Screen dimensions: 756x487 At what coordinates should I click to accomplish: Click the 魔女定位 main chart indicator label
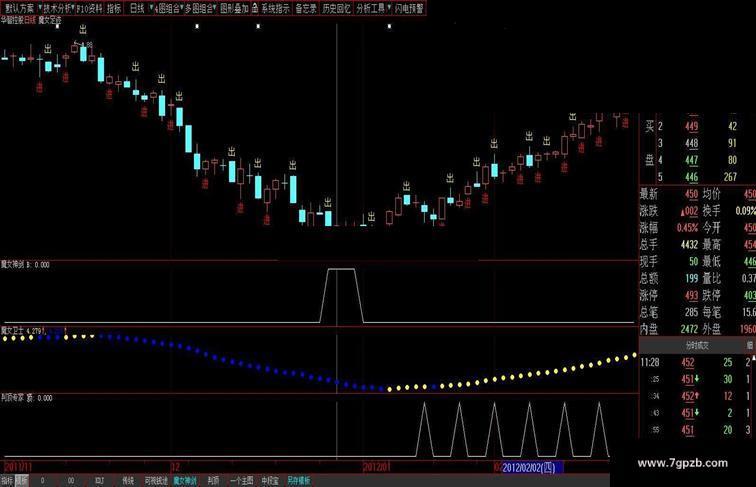(50, 20)
